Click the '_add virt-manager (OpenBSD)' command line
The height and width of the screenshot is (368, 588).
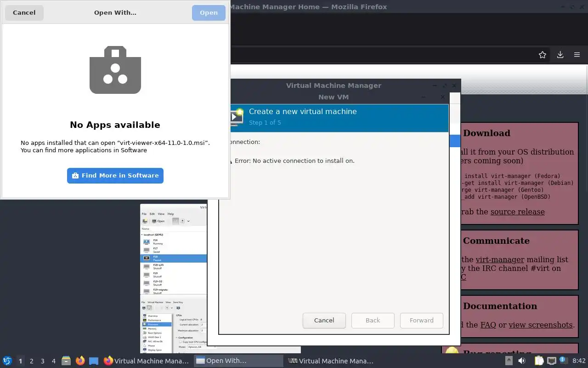[x=506, y=196]
